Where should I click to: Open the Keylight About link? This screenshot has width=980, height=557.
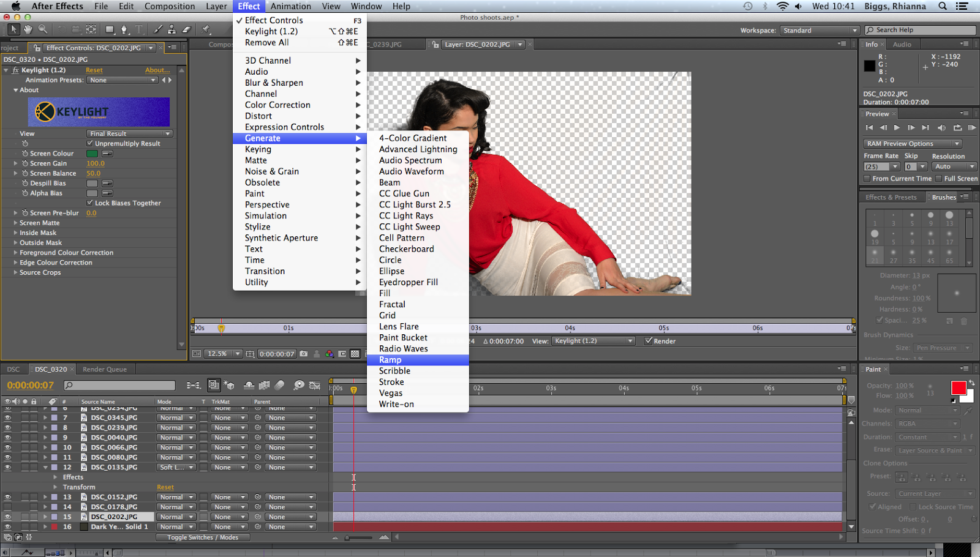pyautogui.click(x=157, y=70)
